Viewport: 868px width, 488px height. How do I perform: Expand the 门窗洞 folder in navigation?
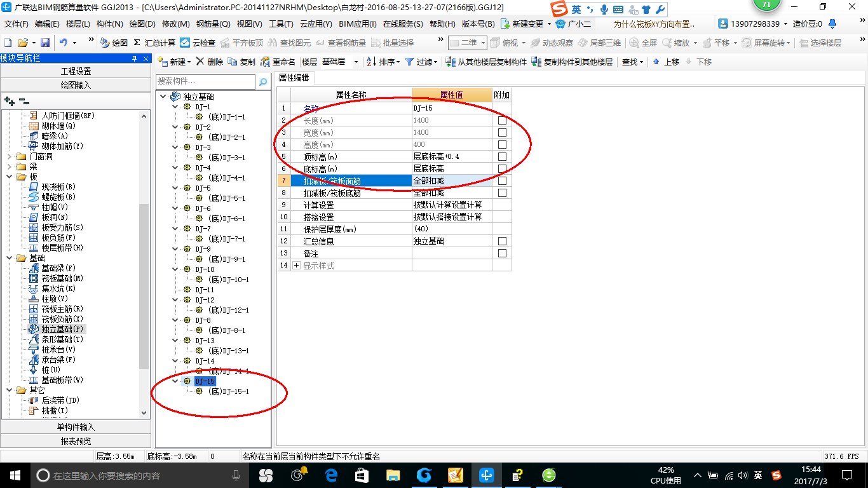tap(8, 156)
